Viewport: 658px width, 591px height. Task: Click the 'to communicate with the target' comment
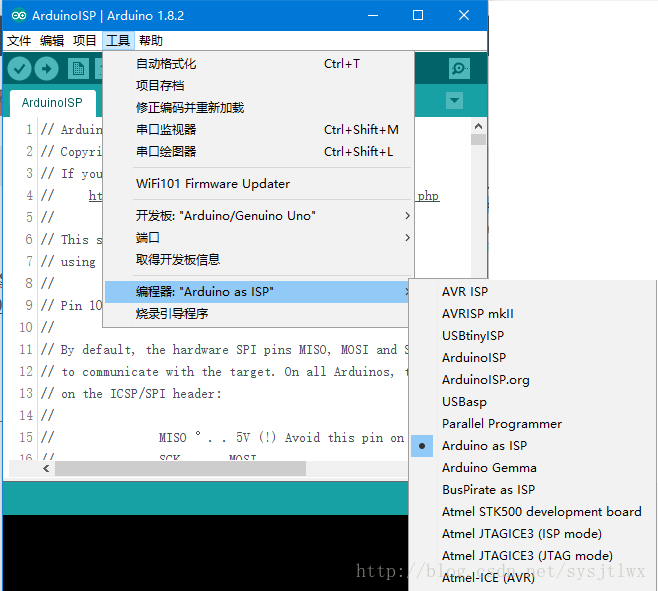[168, 372]
